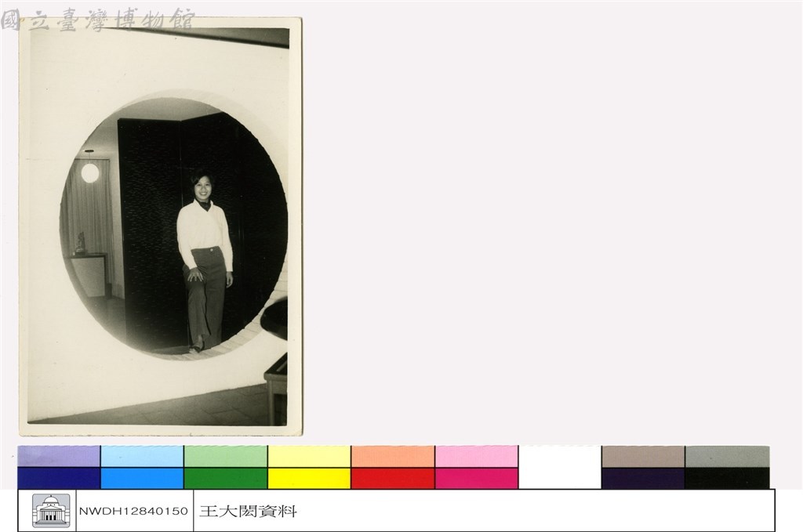The image size is (803, 532).
Task: Select the bright yellow swatch
Action: (309, 478)
